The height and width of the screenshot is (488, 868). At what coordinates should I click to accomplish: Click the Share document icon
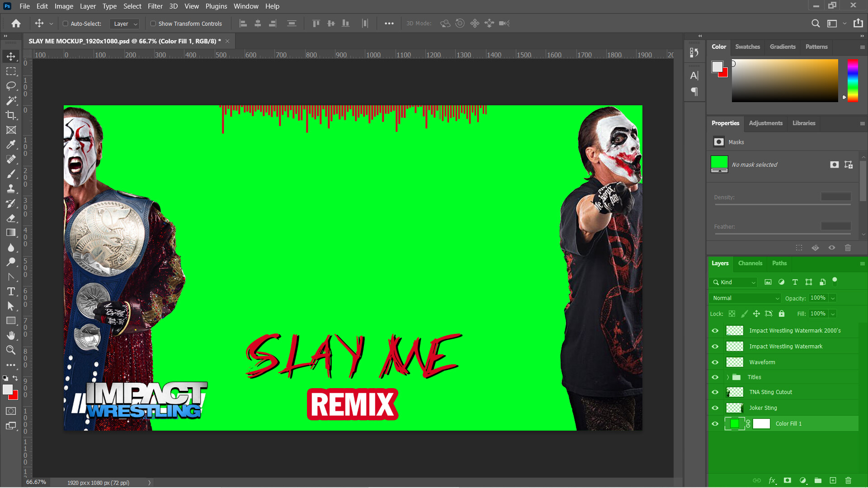[x=858, y=23]
